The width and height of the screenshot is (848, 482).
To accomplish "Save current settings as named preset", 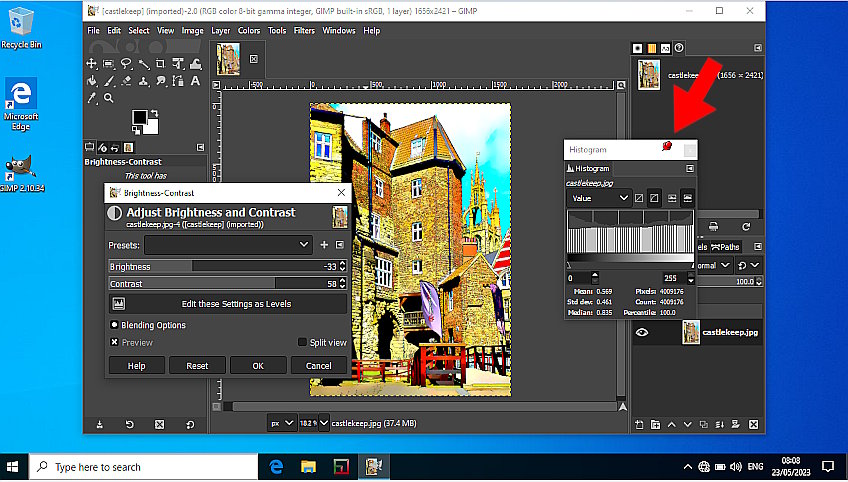I will tap(324, 244).
